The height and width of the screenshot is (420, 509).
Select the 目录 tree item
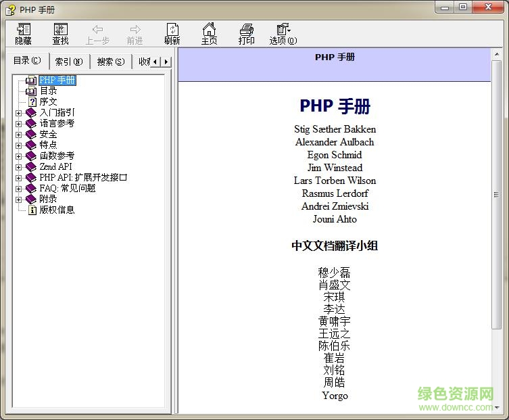point(49,91)
